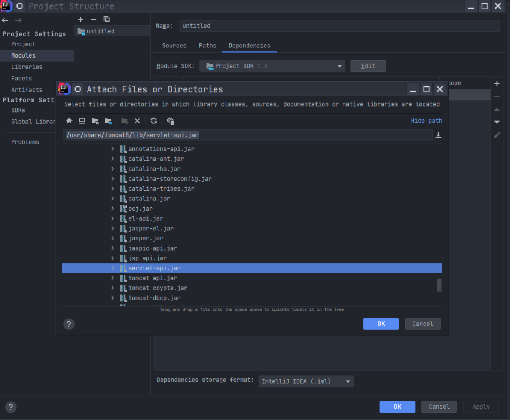This screenshot has height=420, width=510.
Task: Click the Module directory toolbar icon
Action: 108,121
